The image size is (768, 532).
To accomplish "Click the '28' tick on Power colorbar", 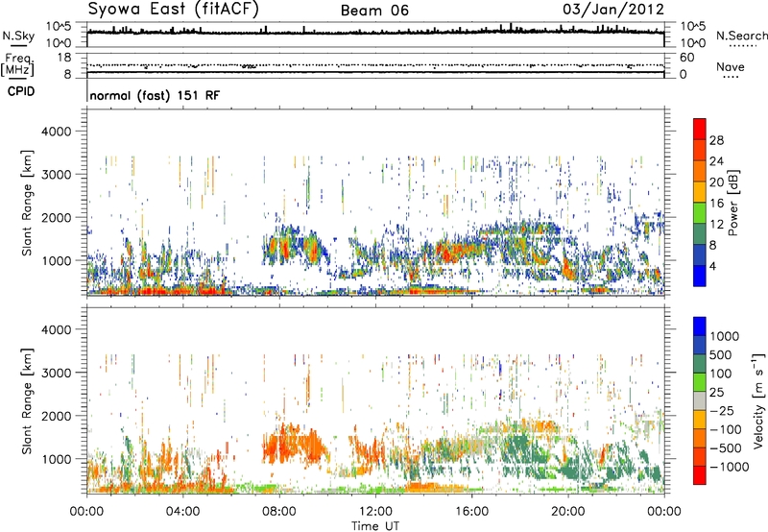I will pyautogui.click(x=716, y=140).
